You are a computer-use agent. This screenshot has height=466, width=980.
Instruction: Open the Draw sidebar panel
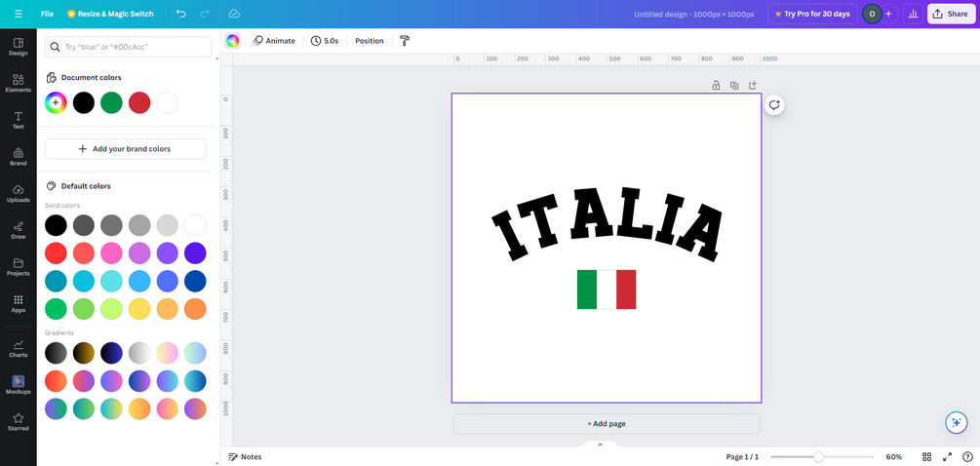coord(19,230)
